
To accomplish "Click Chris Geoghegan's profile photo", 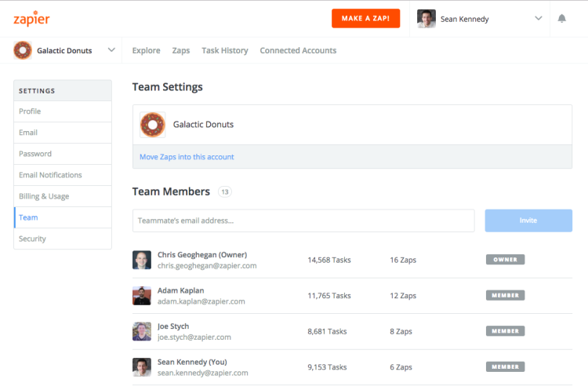I will (x=142, y=260).
